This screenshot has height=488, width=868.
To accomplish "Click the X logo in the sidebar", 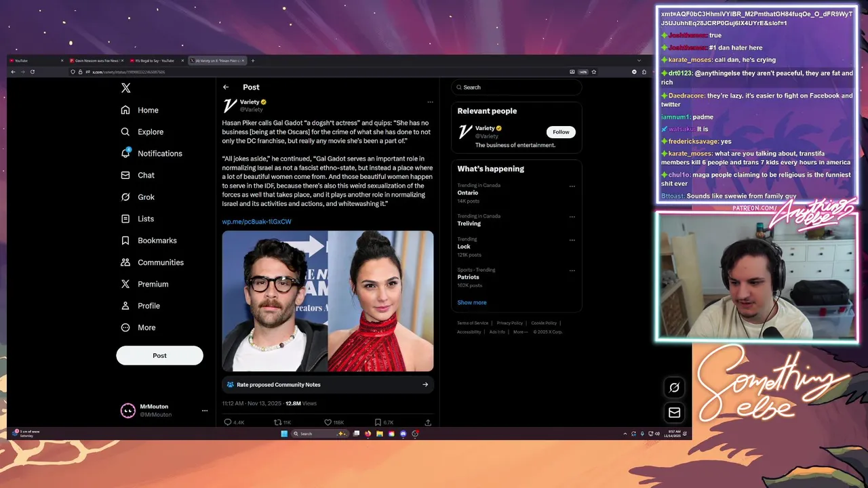I will tap(125, 88).
